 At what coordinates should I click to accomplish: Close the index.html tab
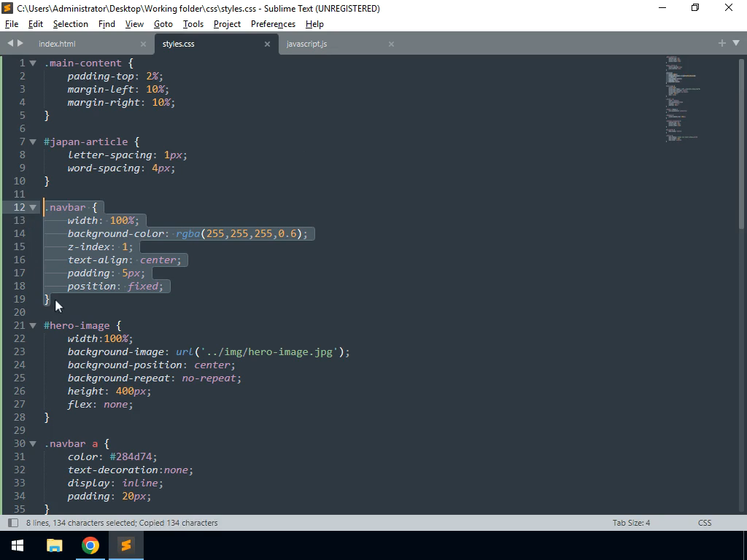pyautogui.click(x=143, y=44)
